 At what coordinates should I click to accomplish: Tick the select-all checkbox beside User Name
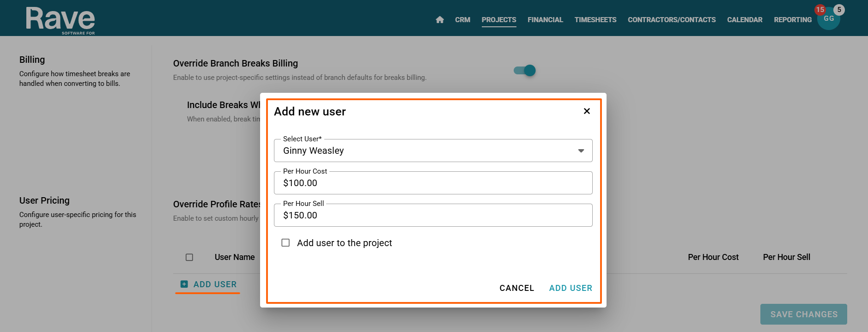189,257
